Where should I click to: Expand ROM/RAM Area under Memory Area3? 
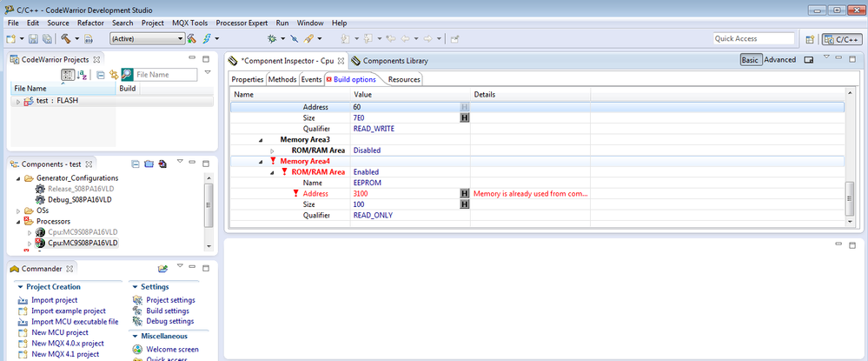(x=272, y=150)
